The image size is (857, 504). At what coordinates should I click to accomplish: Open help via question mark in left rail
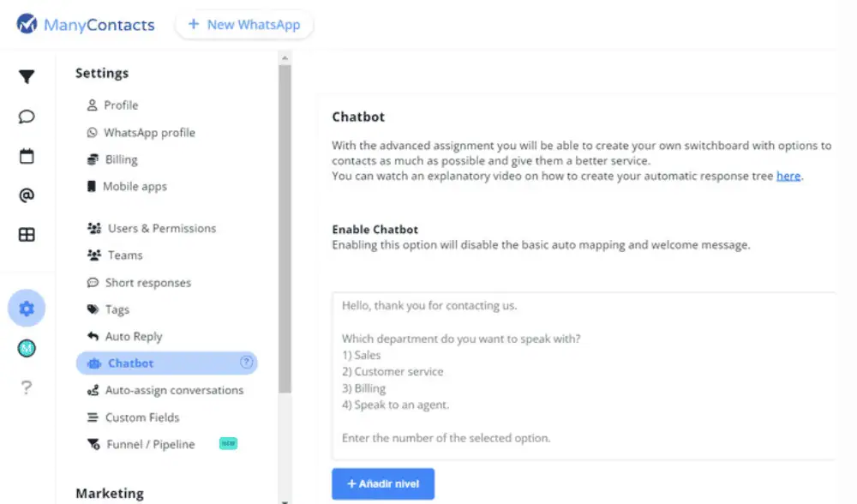tap(27, 388)
